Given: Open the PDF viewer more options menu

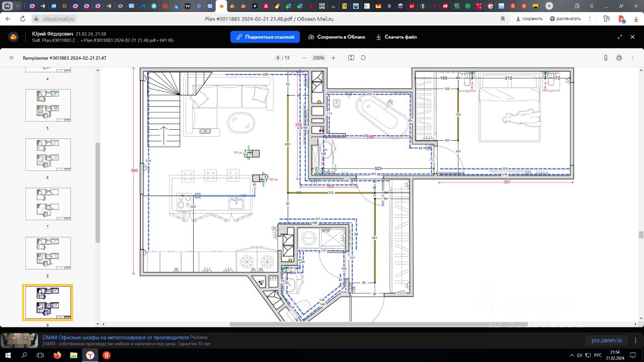Looking at the screenshot, I should coord(632,58).
